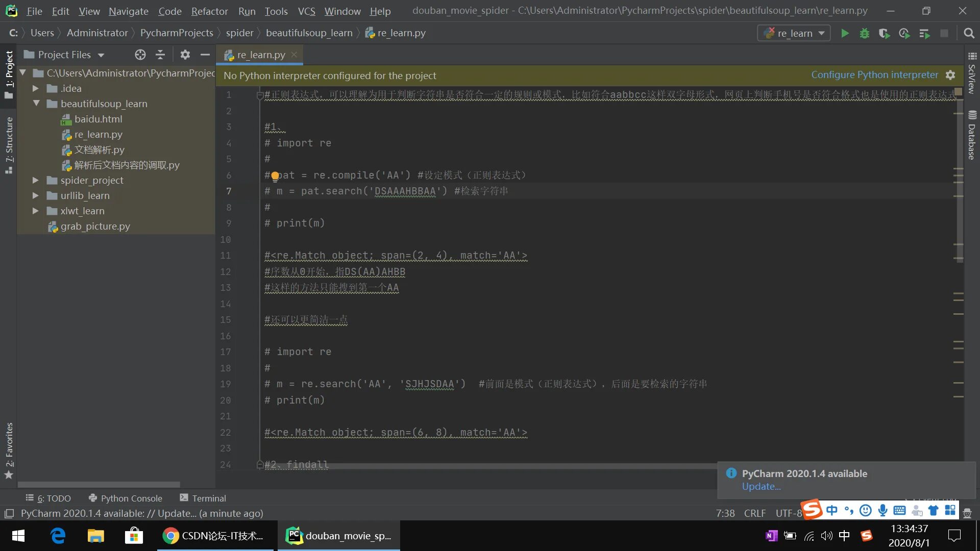Click the Debug bug icon

[x=864, y=34]
